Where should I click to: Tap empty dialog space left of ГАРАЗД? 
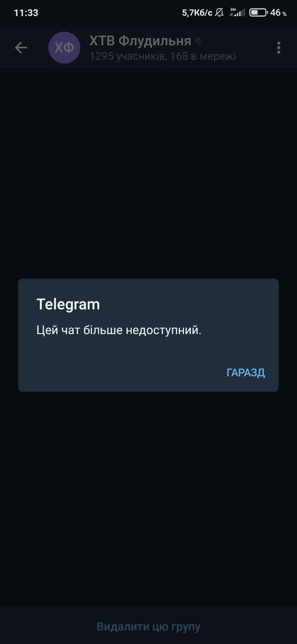pos(121,373)
